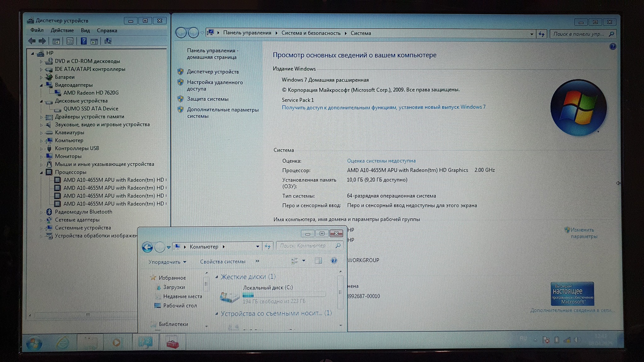Click the help icon in Computer explorer window

tap(334, 261)
